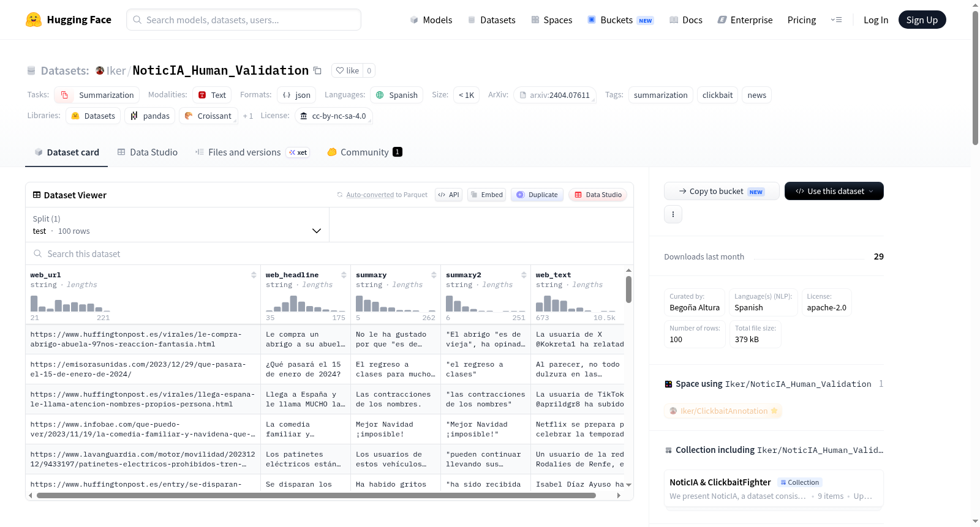980x527 pixels.
Task: Focus the top search models field
Action: tap(244, 20)
